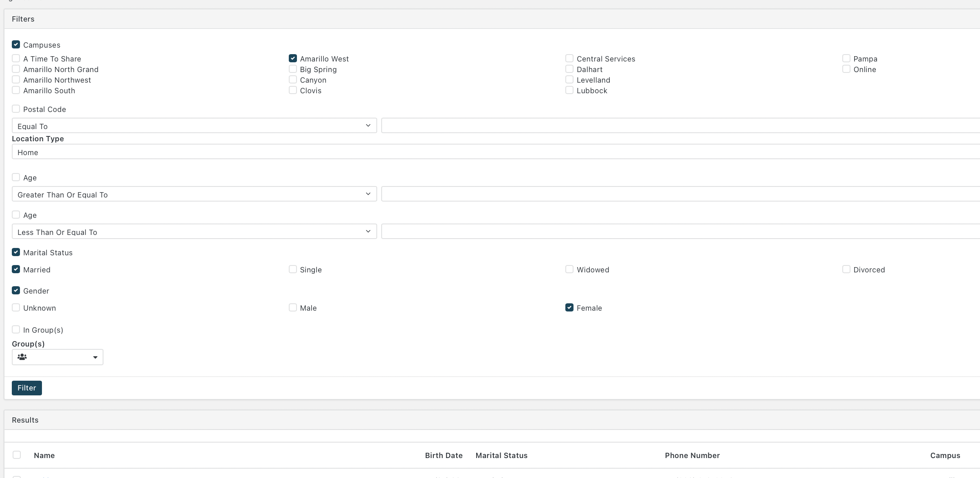
Task: Sort results by Campus column
Action: [x=945, y=456]
